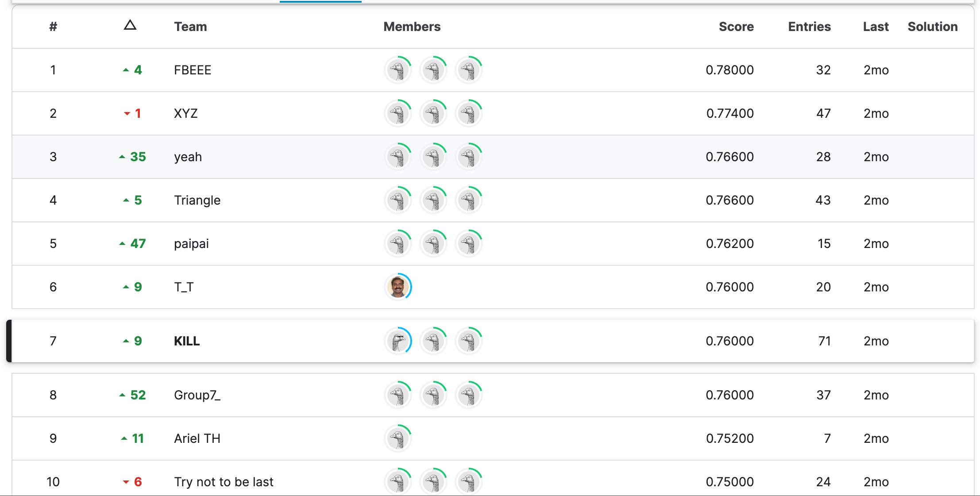Select team name FBEEE

(x=193, y=70)
